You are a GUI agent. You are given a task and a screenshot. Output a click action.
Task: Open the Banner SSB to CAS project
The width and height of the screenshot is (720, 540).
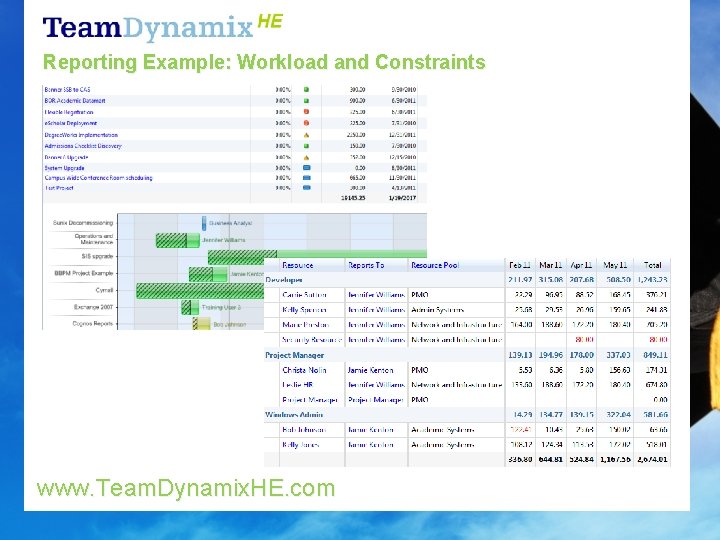(x=68, y=90)
